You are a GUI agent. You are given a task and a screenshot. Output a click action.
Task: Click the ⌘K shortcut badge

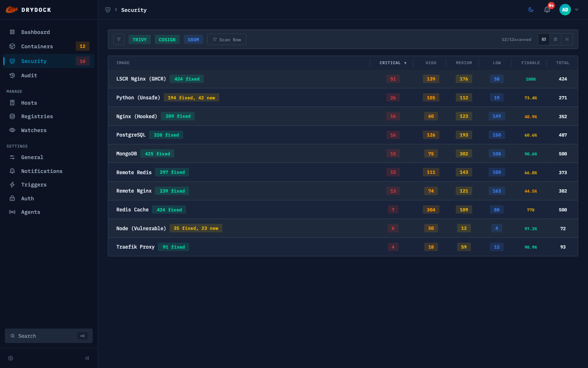(x=82, y=336)
